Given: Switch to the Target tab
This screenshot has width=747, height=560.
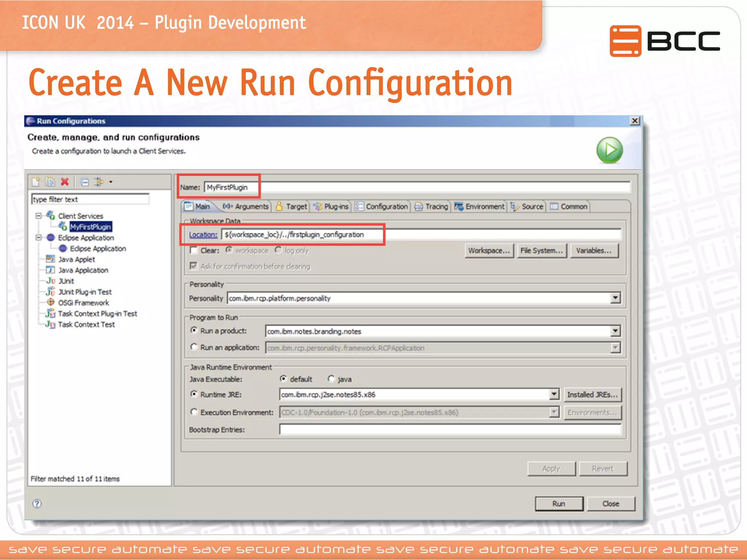Looking at the screenshot, I should [x=291, y=206].
